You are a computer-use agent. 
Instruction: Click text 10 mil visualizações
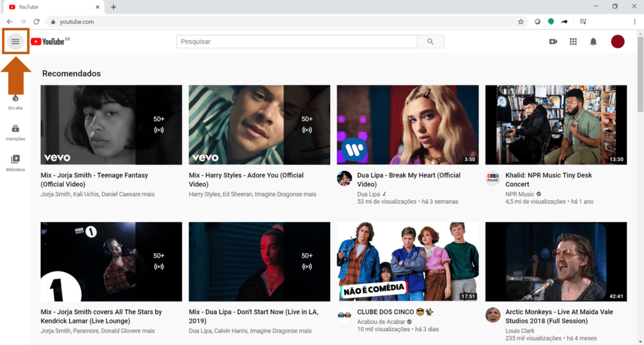click(x=383, y=329)
